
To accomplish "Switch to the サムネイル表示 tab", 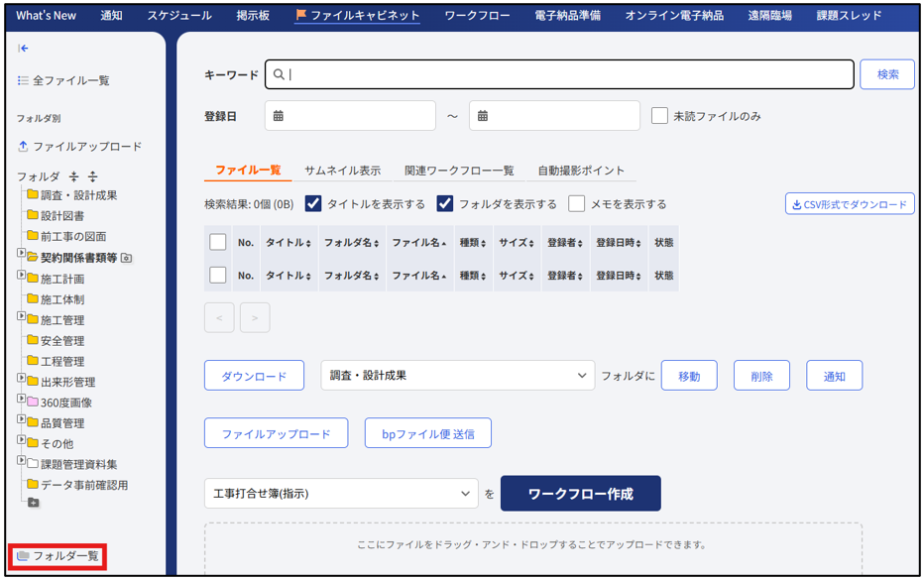I will (342, 171).
